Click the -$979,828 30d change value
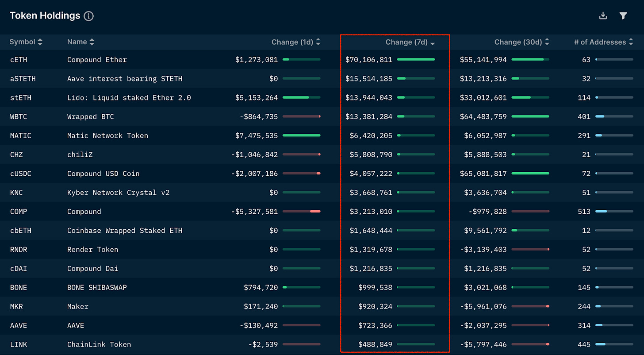The image size is (644, 355). tap(488, 212)
